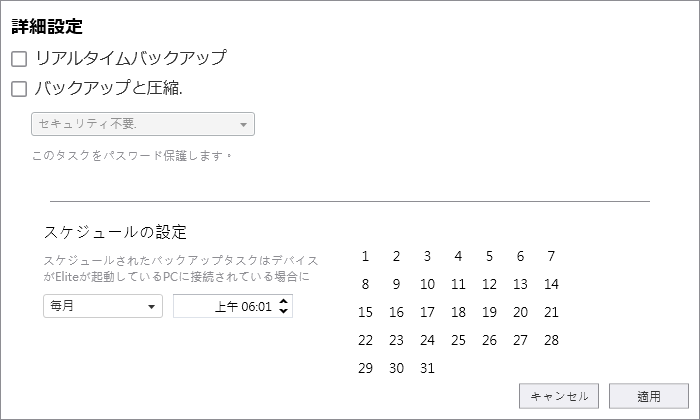Select day 4 in the calendar

(458, 256)
